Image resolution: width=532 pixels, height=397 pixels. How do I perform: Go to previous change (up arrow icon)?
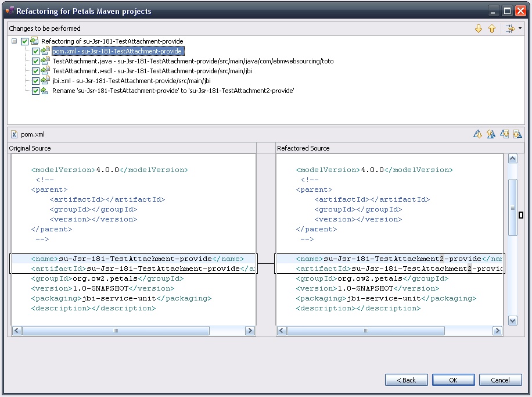tap(492, 28)
